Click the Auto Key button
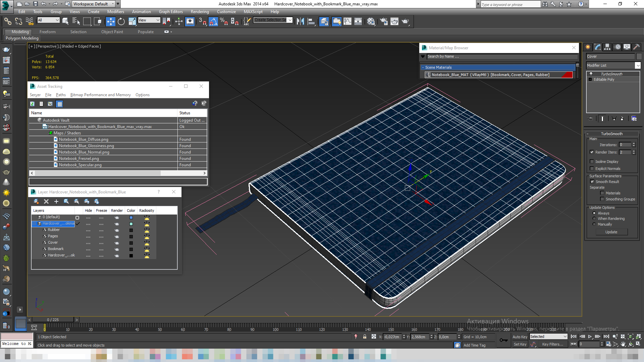The image size is (644, 362). (x=520, y=337)
